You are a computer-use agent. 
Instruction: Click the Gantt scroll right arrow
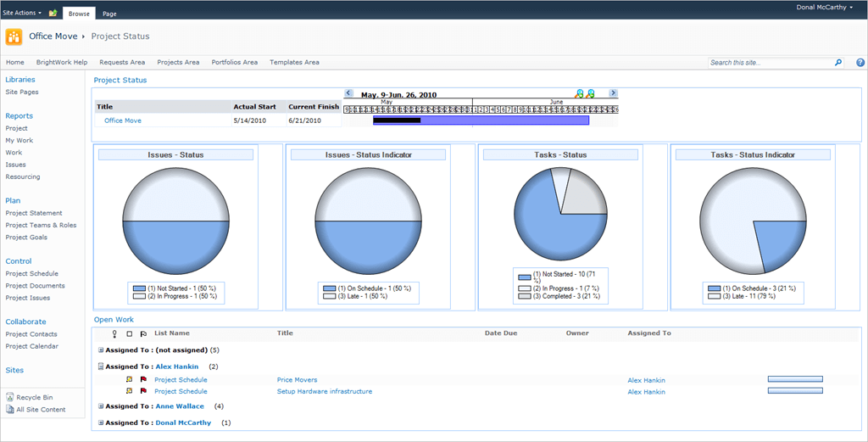pyautogui.click(x=613, y=93)
